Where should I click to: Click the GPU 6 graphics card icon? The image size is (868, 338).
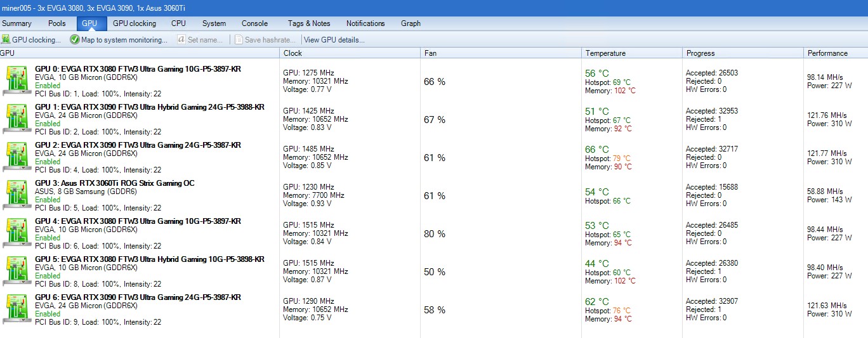coord(16,309)
